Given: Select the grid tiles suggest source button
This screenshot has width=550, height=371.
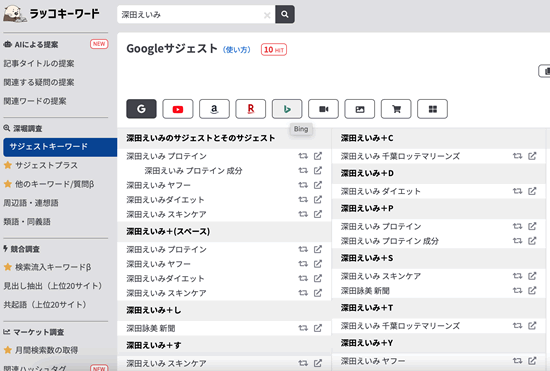Looking at the screenshot, I should click(432, 109).
